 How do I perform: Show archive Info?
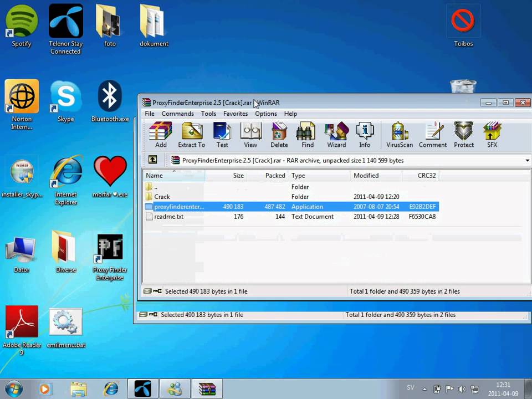(x=365, y=135)
